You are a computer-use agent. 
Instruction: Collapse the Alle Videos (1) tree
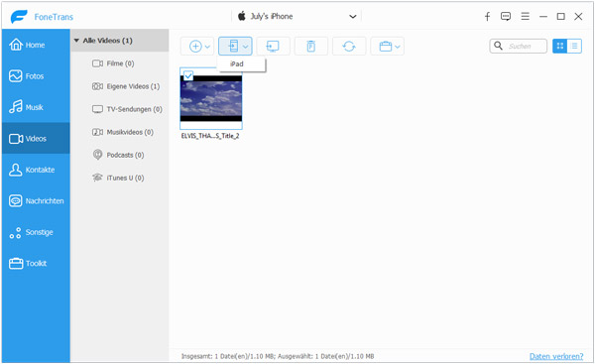tap(76, 41)
